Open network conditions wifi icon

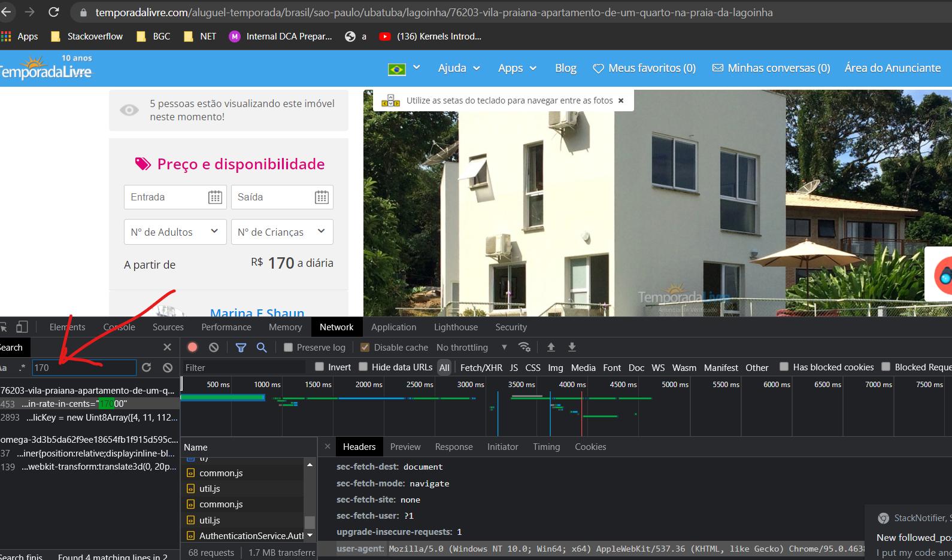[524, 347]
